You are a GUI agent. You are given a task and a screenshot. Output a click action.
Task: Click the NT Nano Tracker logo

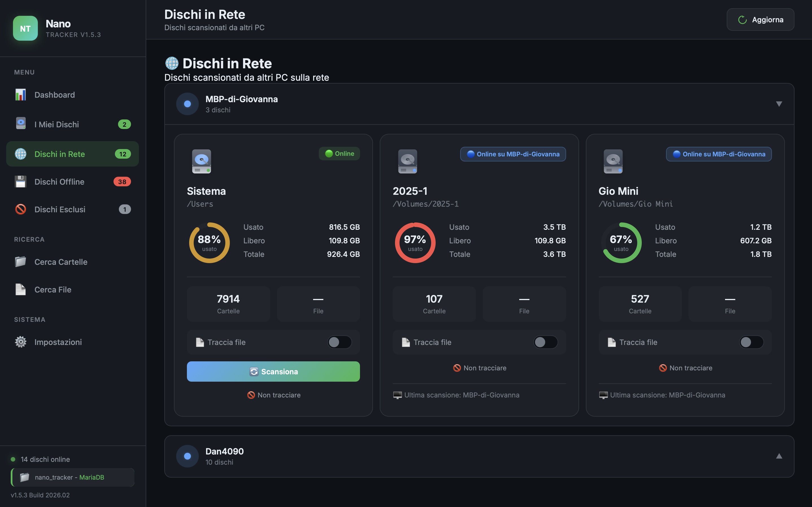pyautogui.click(x=25, y=29)
